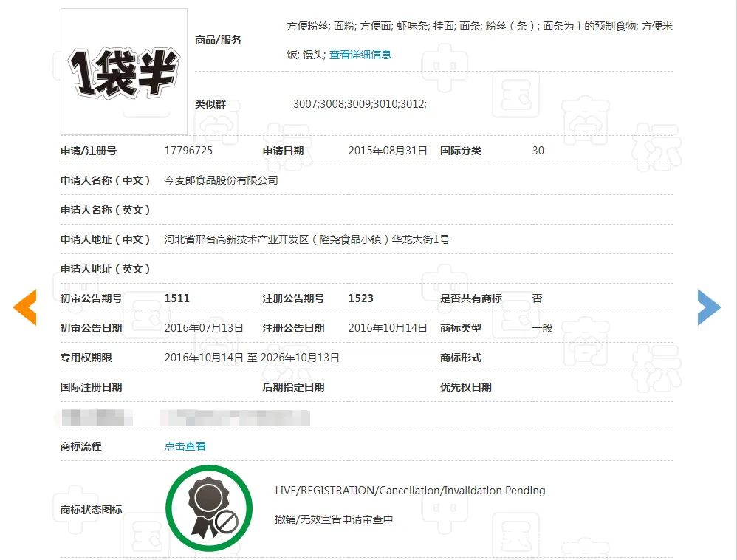Go to the next record using blue arrow
The width and height of the screenshot is (737, 560).
point(709,307)
